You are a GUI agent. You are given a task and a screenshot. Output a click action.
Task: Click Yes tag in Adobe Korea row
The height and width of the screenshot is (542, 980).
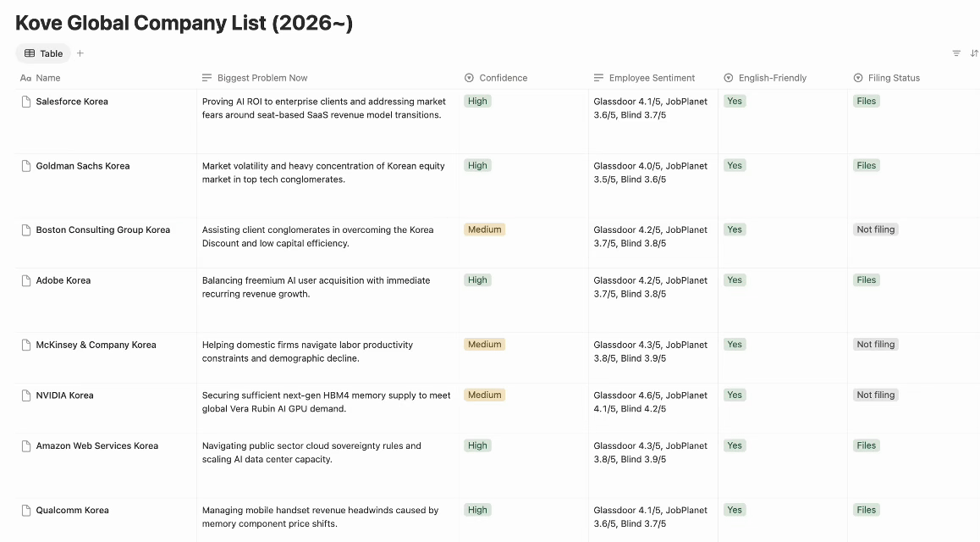735,280
